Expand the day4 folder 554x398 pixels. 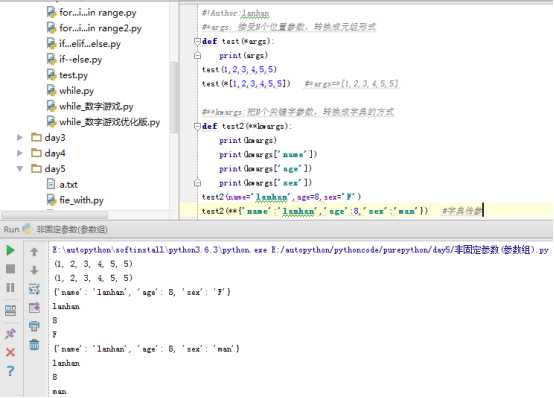point(20,153)
